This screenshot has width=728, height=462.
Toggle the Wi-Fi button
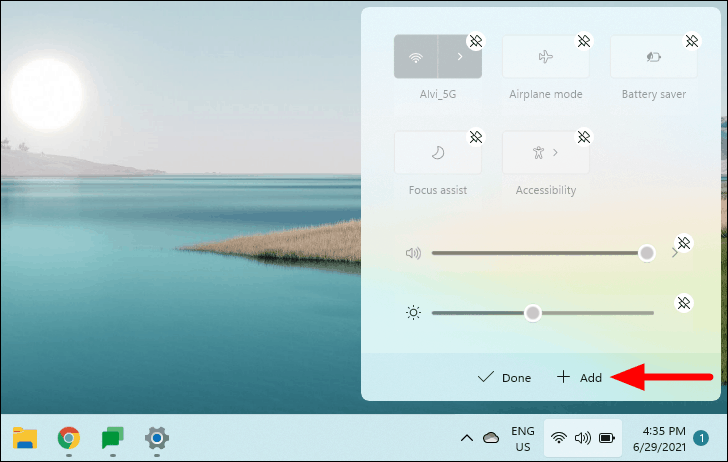click(416, 57)
